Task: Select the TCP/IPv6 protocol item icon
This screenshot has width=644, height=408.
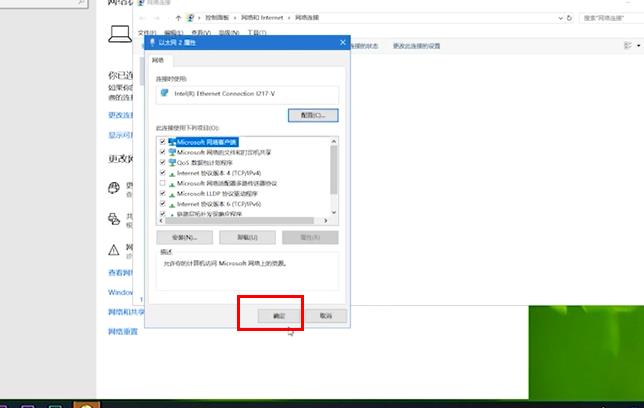Action: 172,204
